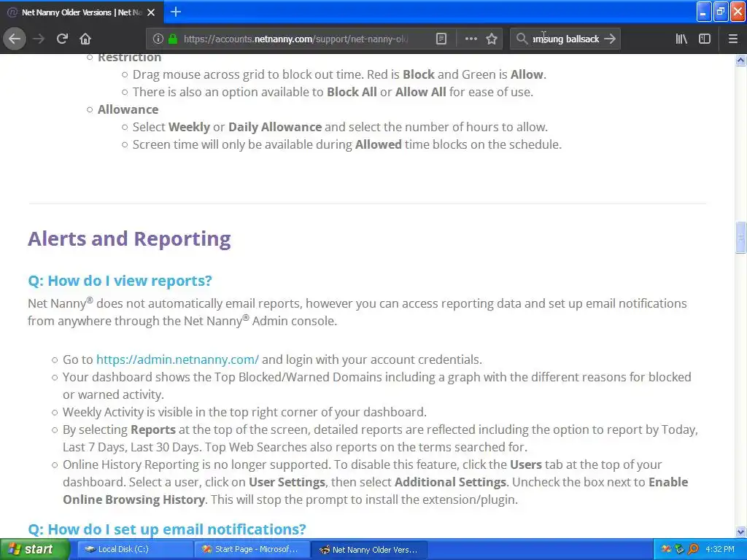Click the first system tray icon
Viewport: 747px width, 560px height.
point(666,549)
